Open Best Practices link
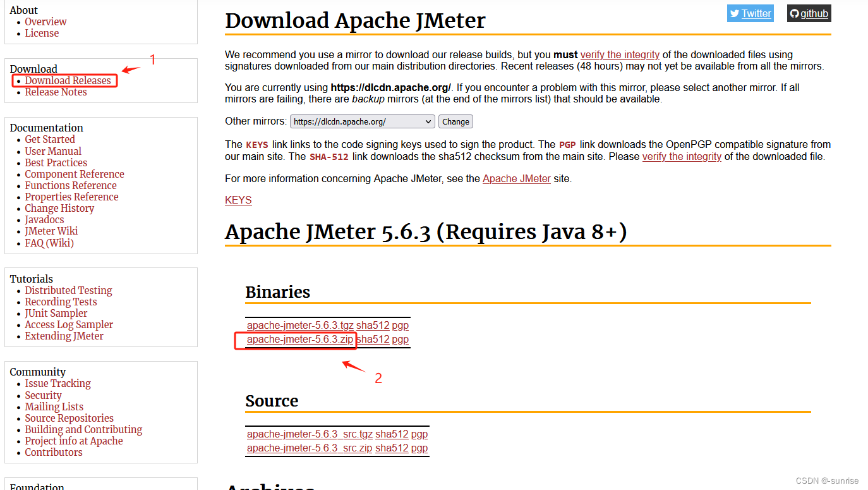 [x=56, y=162]
